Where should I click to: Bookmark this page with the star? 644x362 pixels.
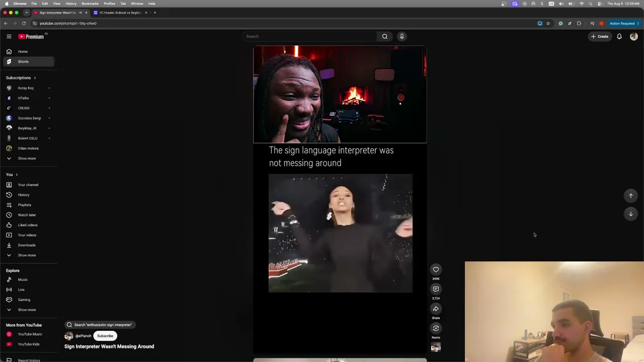coord(548,23)
